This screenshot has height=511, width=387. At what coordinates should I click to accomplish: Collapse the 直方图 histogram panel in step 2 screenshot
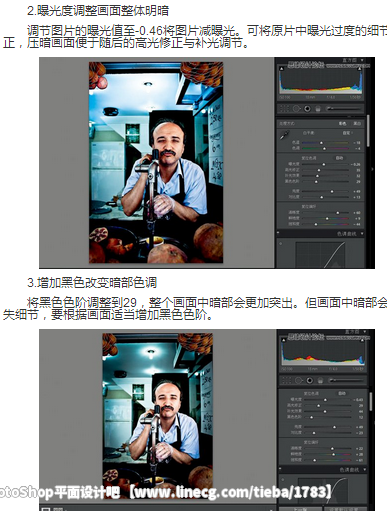[362, 60]
